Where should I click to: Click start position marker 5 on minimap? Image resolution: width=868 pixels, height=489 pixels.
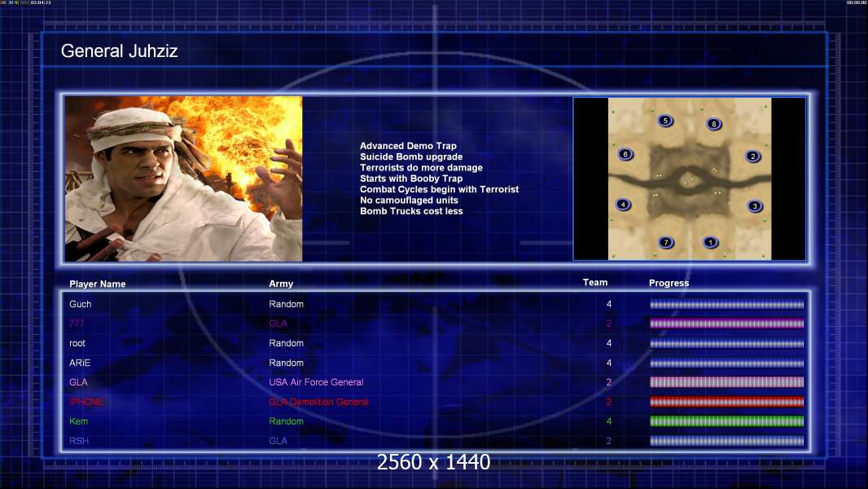click(665, 120)
